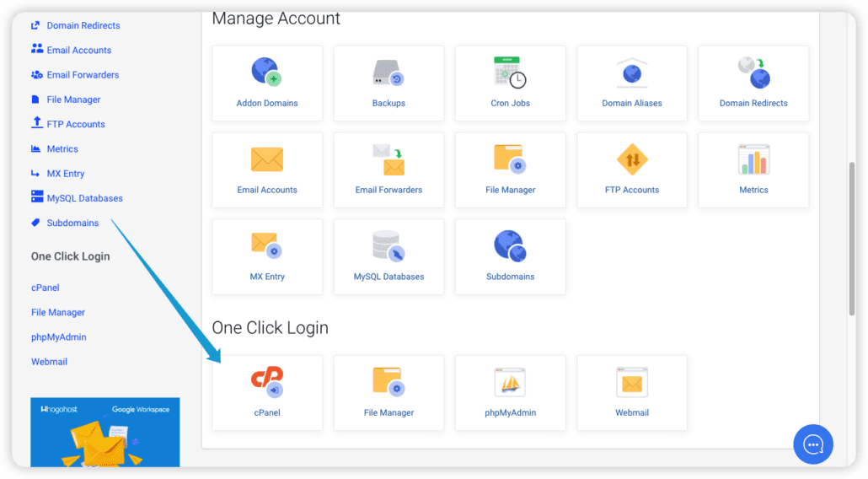Open the Addon Domains globe icon
This screenshot has height=479, width=868.
click(267, 72)
